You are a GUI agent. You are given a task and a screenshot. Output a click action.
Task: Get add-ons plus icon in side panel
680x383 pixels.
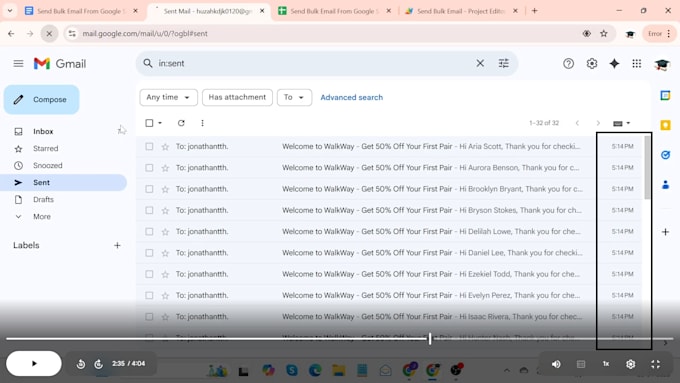pos(665,232)
